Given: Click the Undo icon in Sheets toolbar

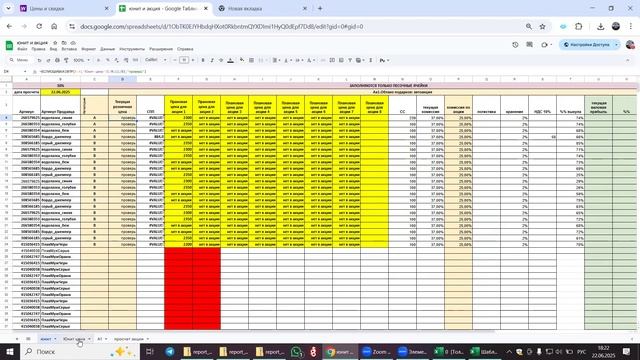Looking at the screenshot, I should tap(39, 60).
